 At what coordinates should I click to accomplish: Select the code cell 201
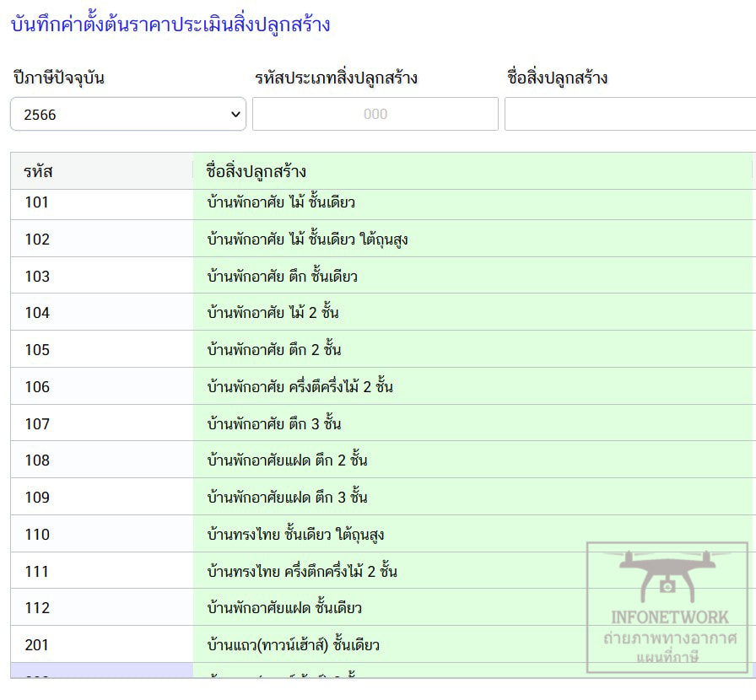[102, 644]
